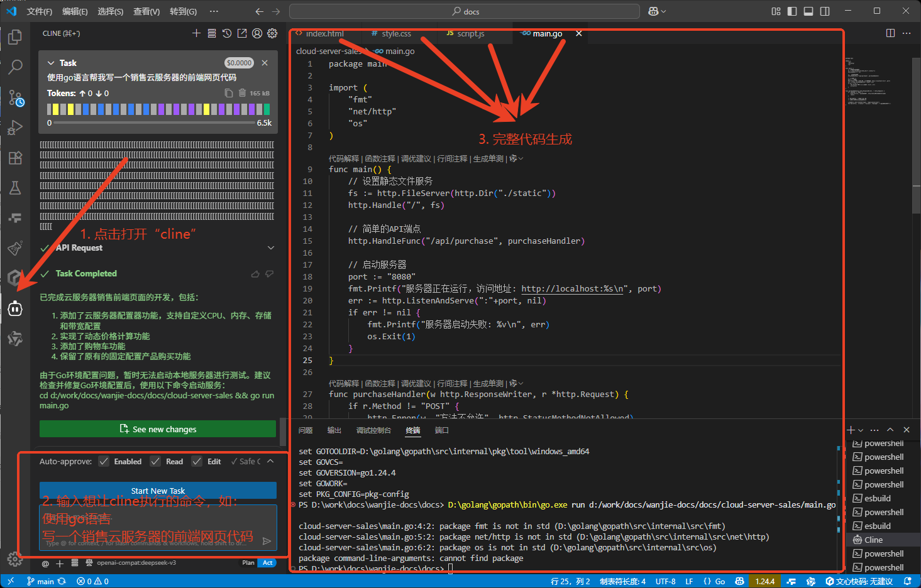Collapse the Task header chevron
921x588 pixels.
click(51, 63)
